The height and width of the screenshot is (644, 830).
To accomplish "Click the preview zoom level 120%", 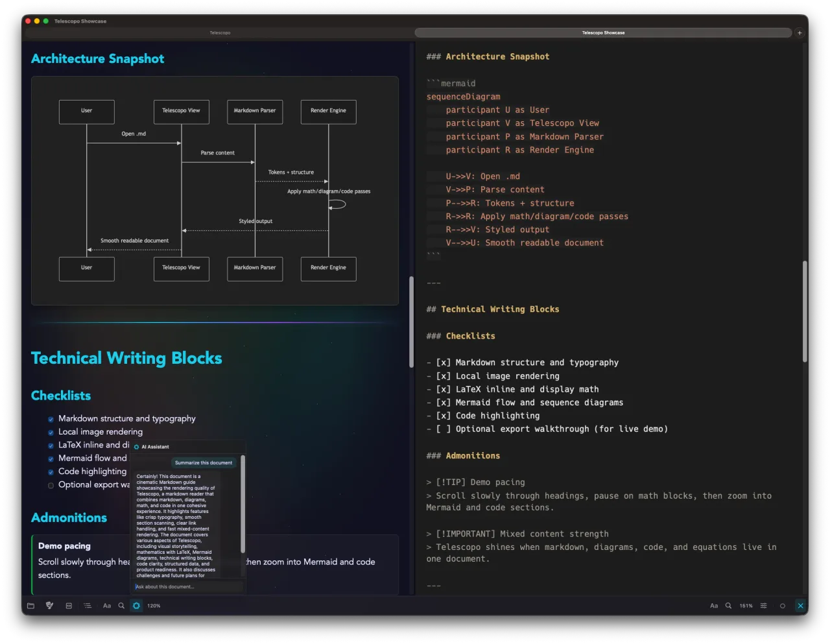I will (154, 606).
